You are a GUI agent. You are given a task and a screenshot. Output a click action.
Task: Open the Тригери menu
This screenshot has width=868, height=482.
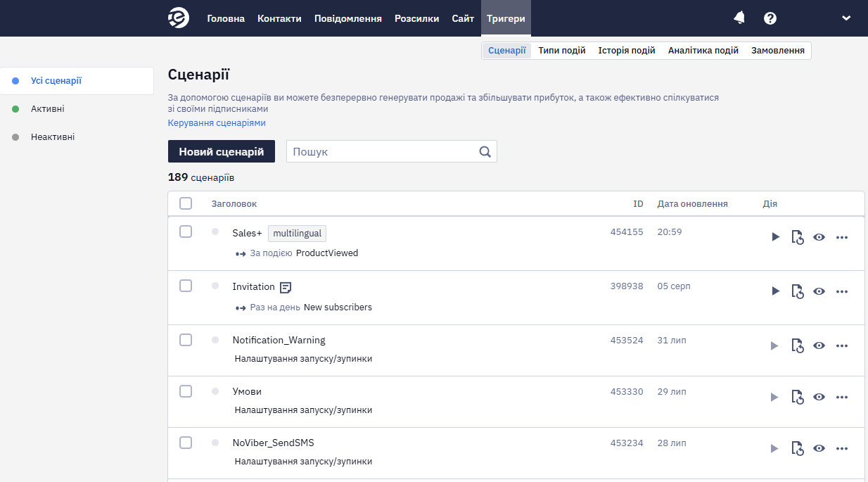pyautogui.click(x=506, y=18)
